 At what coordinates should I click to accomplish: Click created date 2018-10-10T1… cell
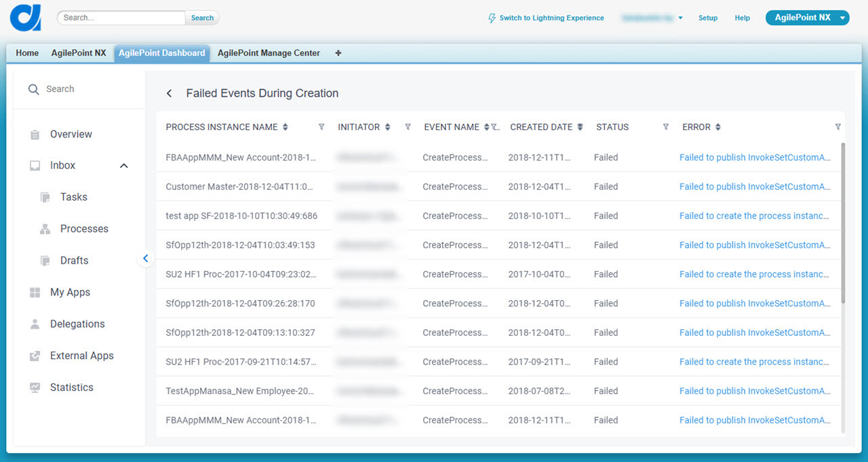[539, 216]
